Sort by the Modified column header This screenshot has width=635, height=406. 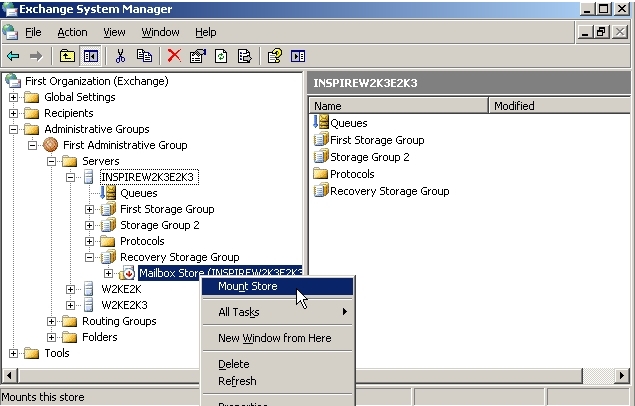(x=560, y=106)
